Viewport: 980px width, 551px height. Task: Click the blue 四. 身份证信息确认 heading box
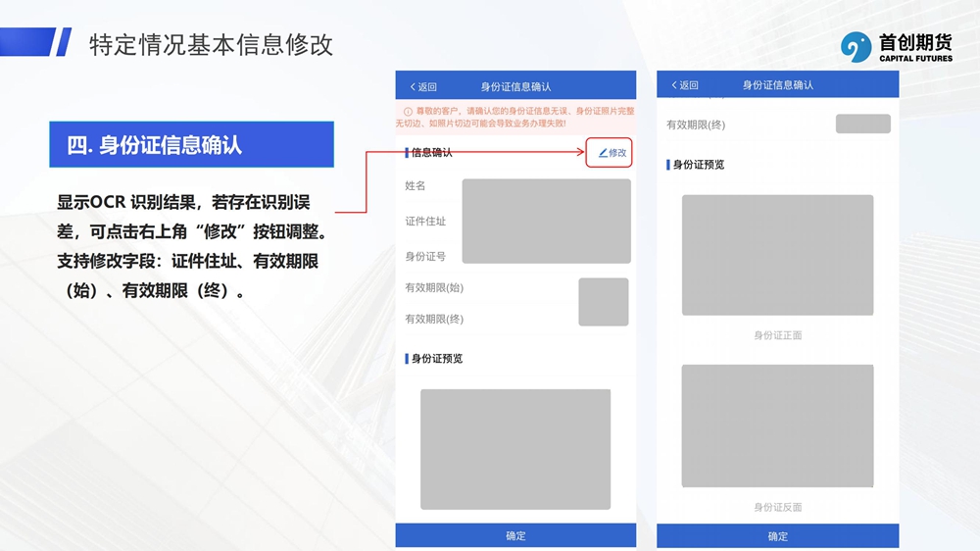pos(191,145)
